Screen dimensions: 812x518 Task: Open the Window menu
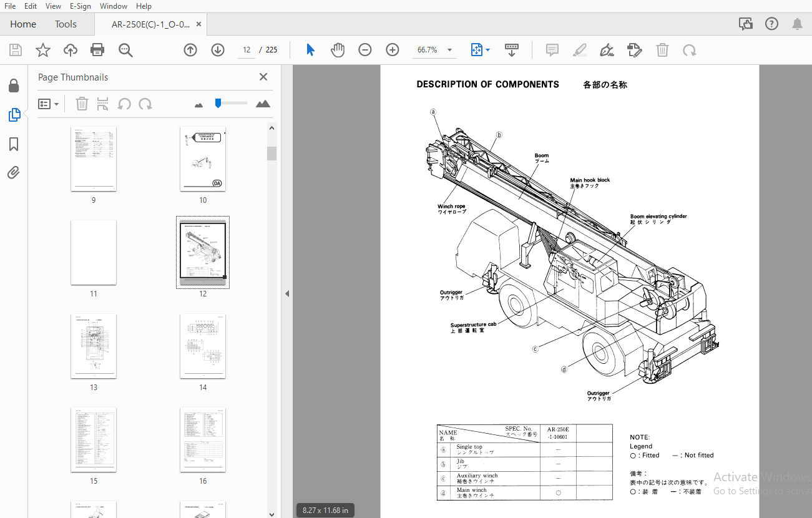tap(114, 6)
